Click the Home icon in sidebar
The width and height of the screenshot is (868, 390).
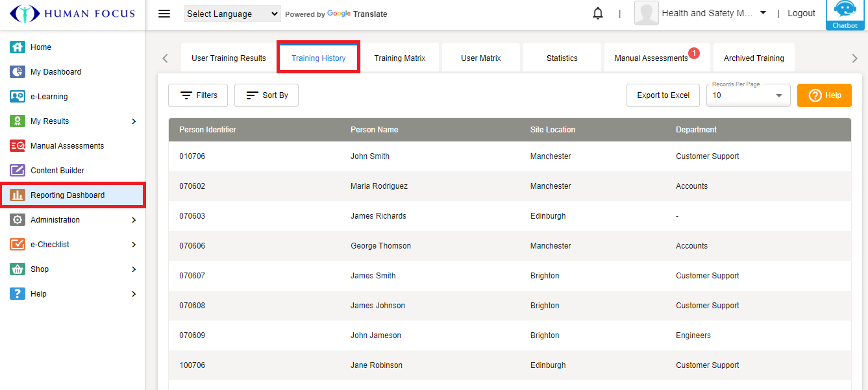click(18, 47)
